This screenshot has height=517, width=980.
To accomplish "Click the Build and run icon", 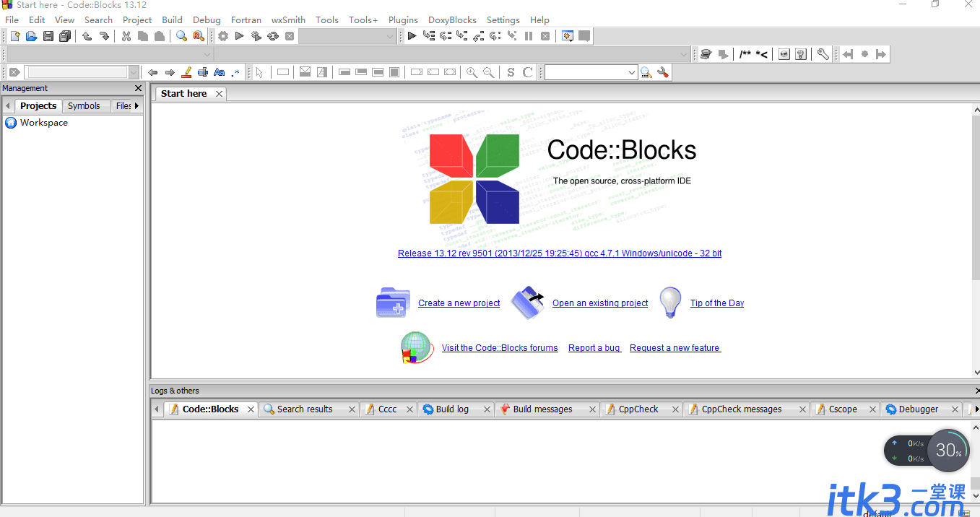I will point(256,36).
